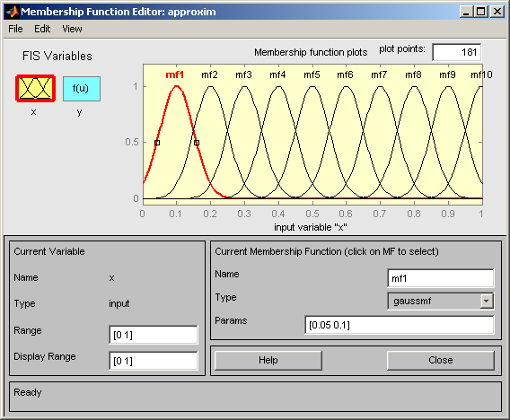510x420 pixels.
Task: Click the FIS Variables heading
Action: tap(57, 57)
